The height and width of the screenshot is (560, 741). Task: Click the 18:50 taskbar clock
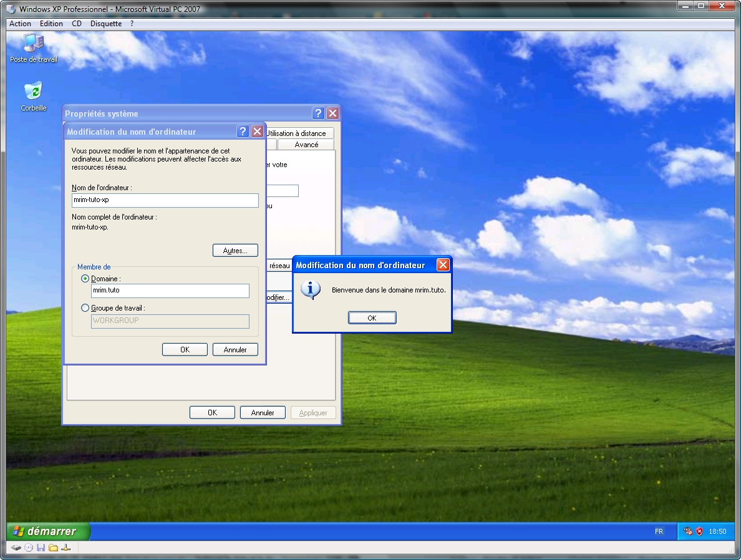pos(717,531)
